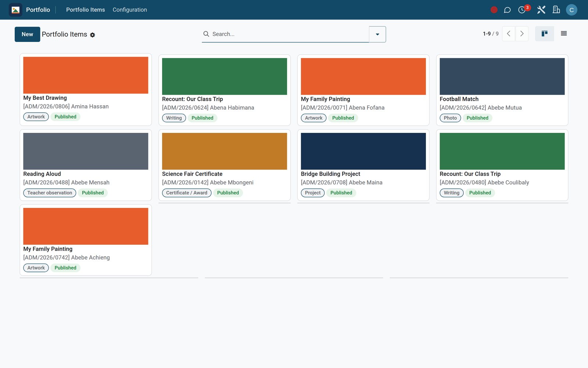Viewport: 588px width, 368px height.
Task: Click Teacher observation tag on Reading Aloud
Action: pos(50,193)
